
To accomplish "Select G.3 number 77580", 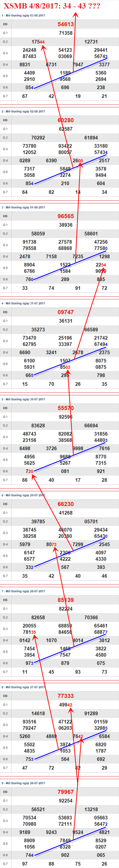I will point(101,248).
